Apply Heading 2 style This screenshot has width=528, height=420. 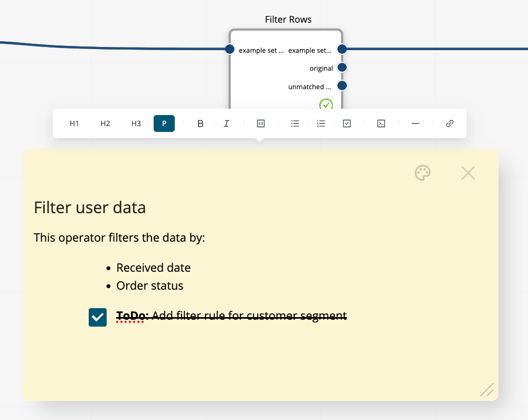[105, 123]
